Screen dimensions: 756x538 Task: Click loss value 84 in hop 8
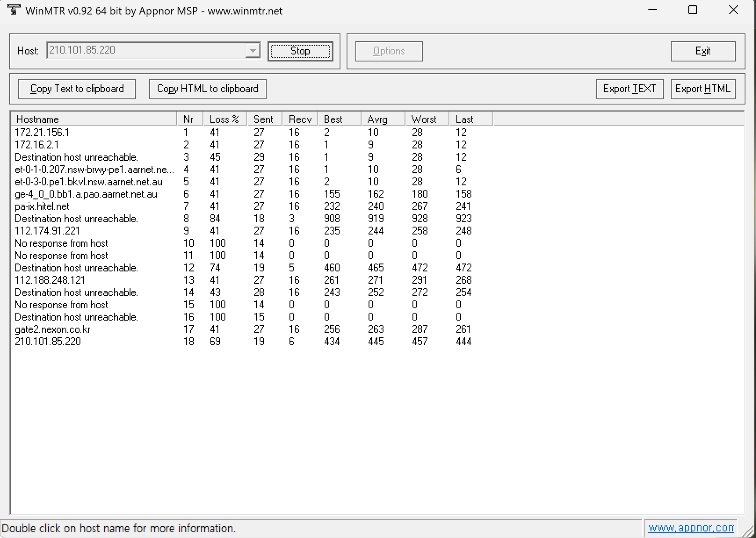click(215, 219)
